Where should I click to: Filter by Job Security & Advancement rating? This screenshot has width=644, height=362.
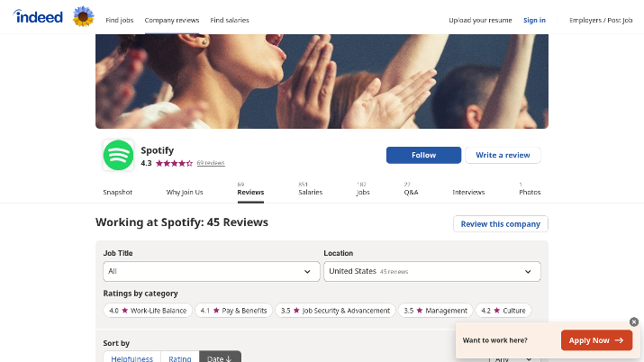[x=335, y=311]
